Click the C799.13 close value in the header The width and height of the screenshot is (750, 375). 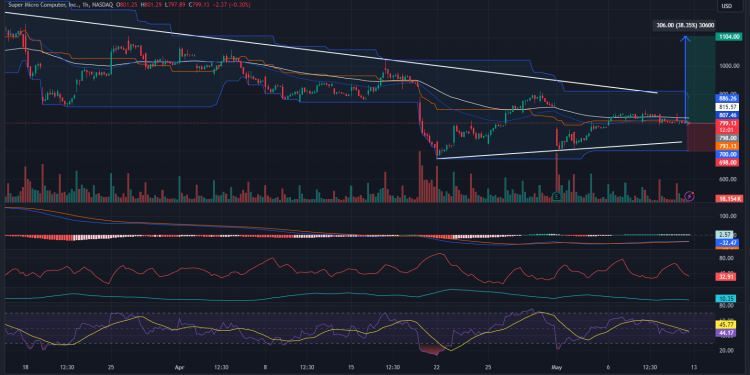[198, 5]
